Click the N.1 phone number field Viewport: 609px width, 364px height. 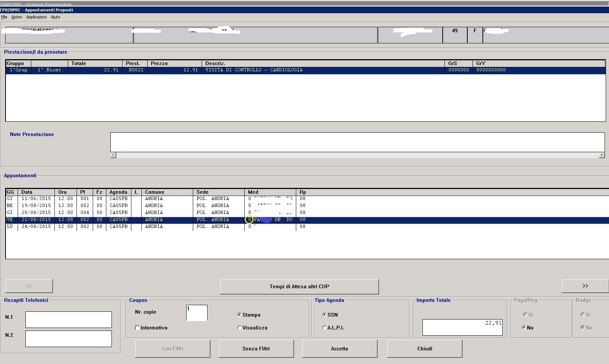[68, 320]
